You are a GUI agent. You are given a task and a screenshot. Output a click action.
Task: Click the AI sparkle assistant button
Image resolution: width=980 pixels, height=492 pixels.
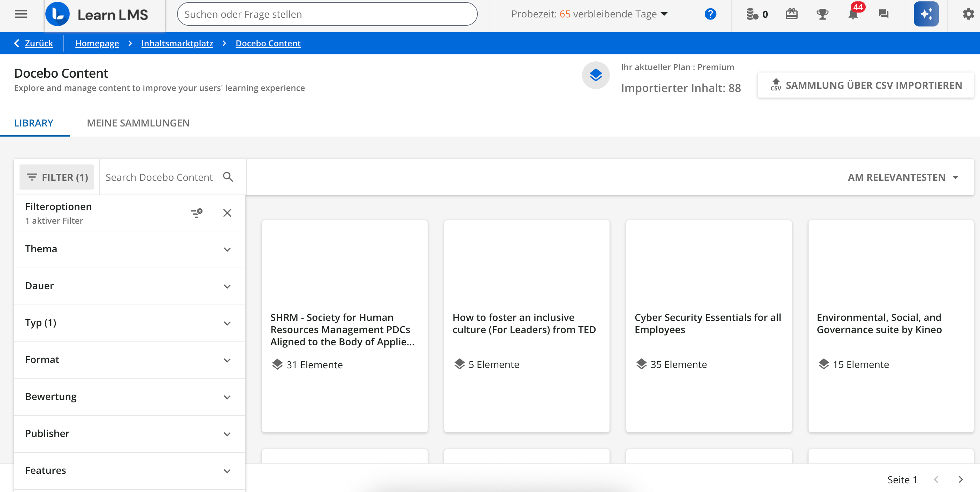click(x=926, y=14)
